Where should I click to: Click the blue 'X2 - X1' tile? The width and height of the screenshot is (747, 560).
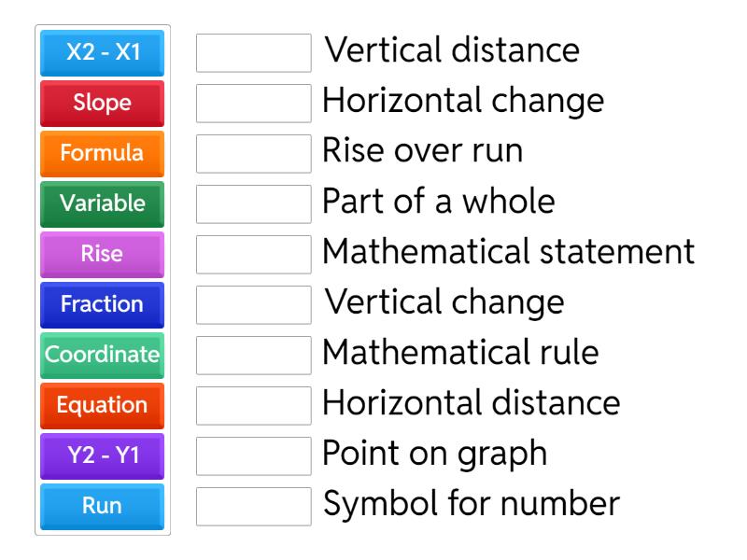[103, 53]
